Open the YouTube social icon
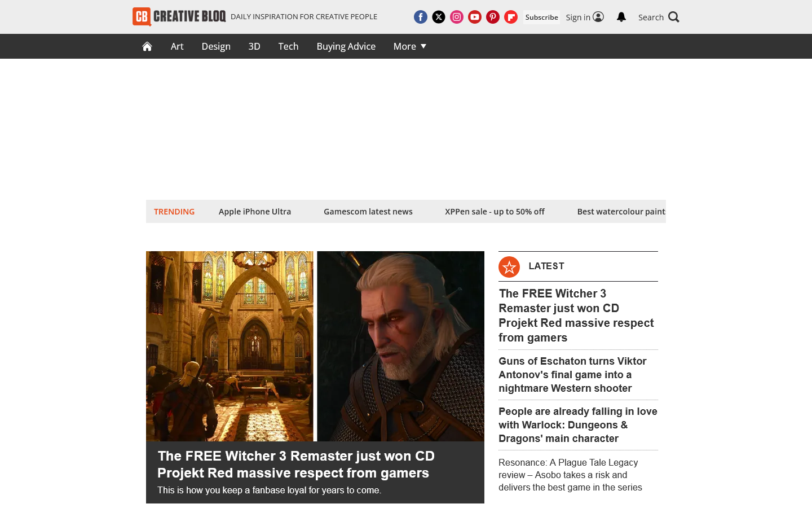 point(475,17)
